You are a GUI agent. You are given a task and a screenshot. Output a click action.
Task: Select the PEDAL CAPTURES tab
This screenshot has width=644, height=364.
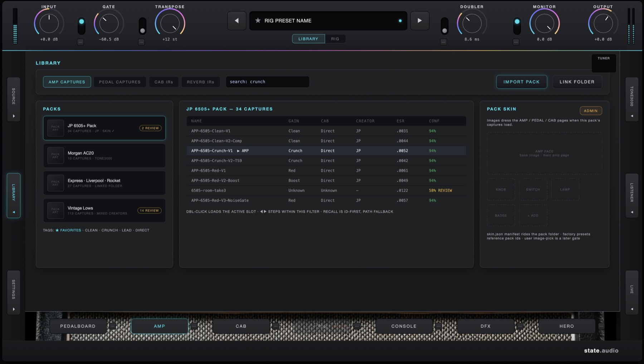tap(120, 82)
